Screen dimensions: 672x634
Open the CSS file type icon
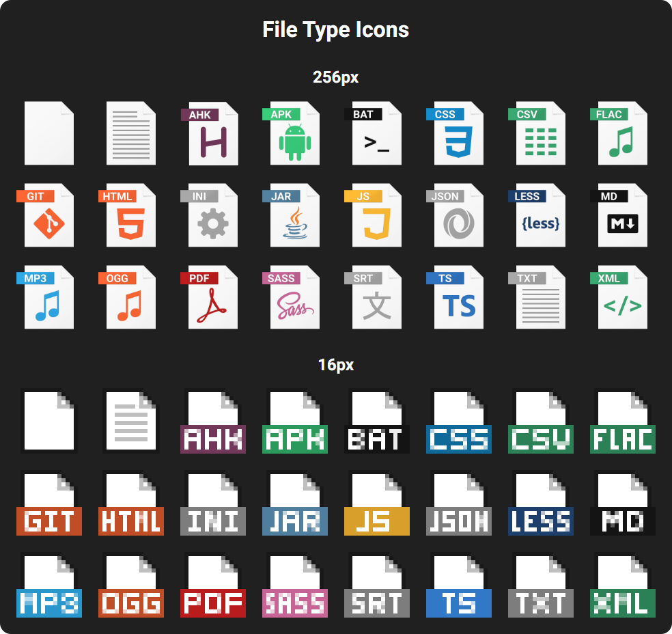tap(458, 133)
